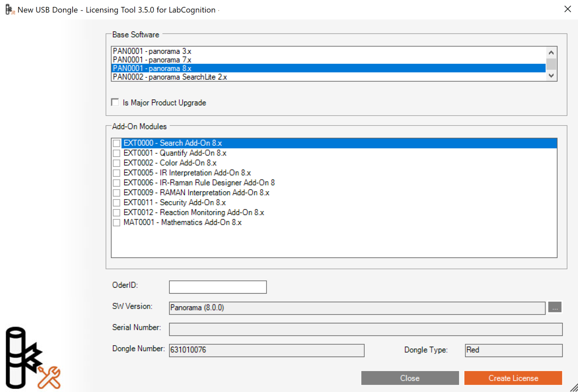The width and height of the screenshot is (578, 392).
Task: Click the Dongle Number field
Action: [x=266, y=350]
